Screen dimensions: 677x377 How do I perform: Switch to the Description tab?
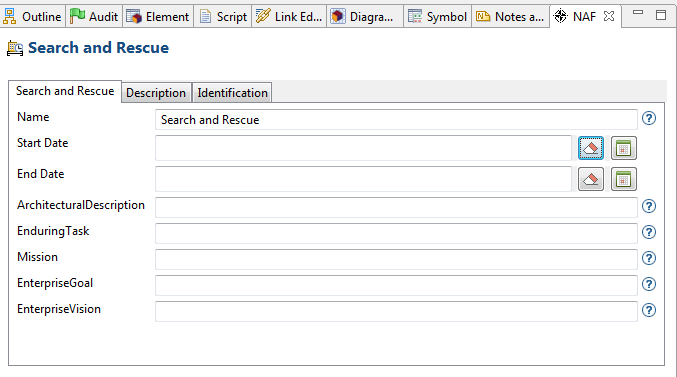coord(156,93)
